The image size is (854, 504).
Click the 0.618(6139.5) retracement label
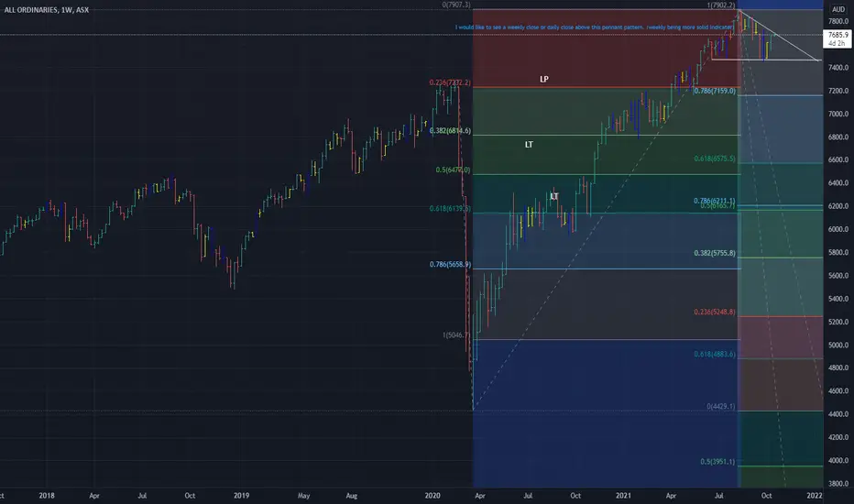point(450,209)
